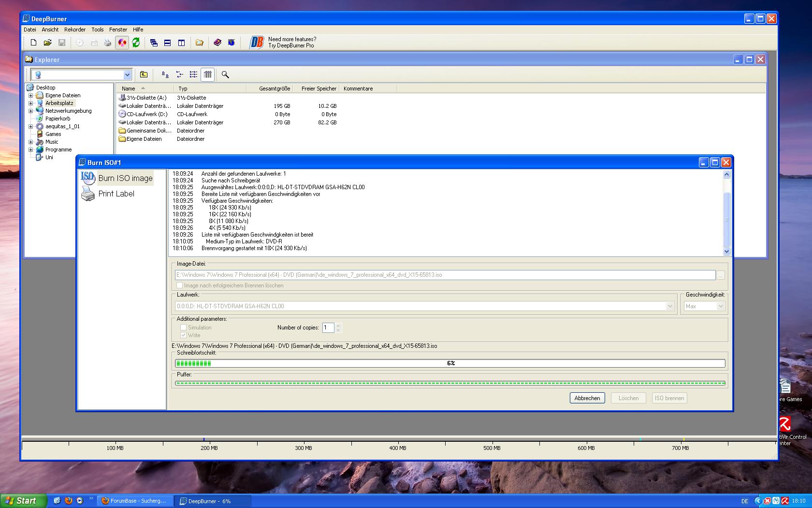Click the Open project folder icon

point(47,43)
